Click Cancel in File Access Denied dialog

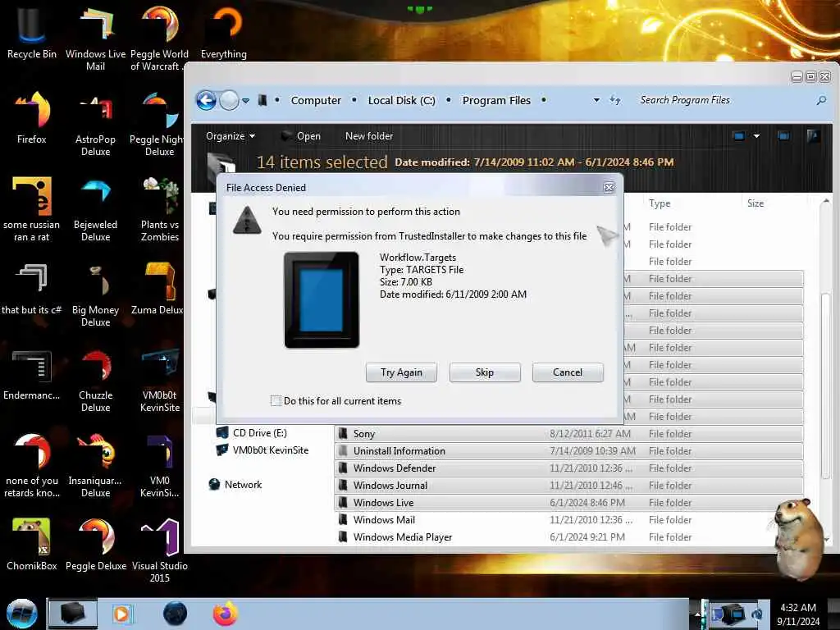tap(568, 372)
